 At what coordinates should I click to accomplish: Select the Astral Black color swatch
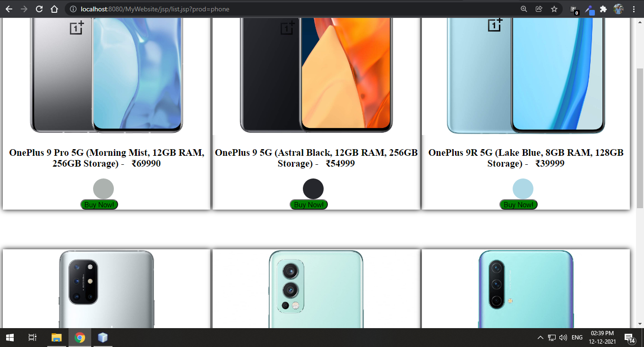point(313,189)
